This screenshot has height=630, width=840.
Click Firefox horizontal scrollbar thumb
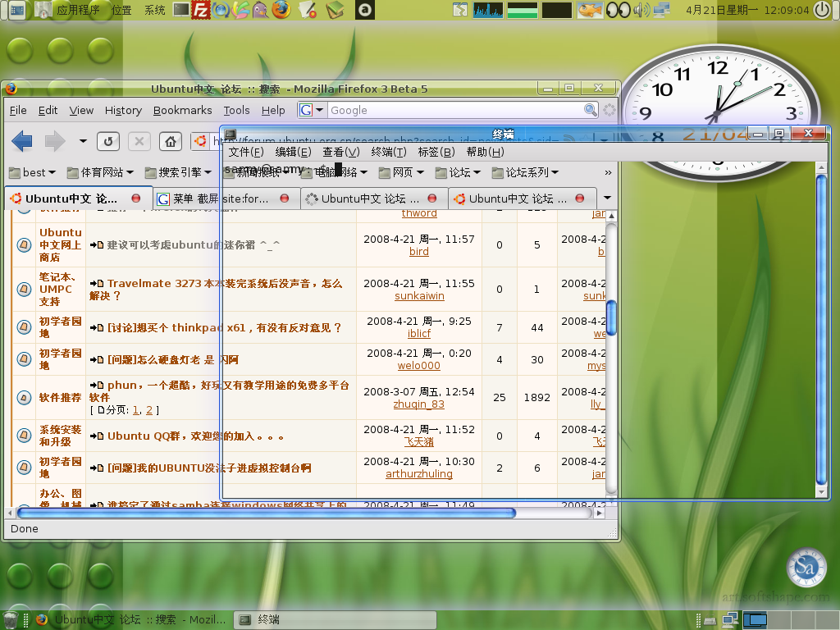[x=267, y=513]
